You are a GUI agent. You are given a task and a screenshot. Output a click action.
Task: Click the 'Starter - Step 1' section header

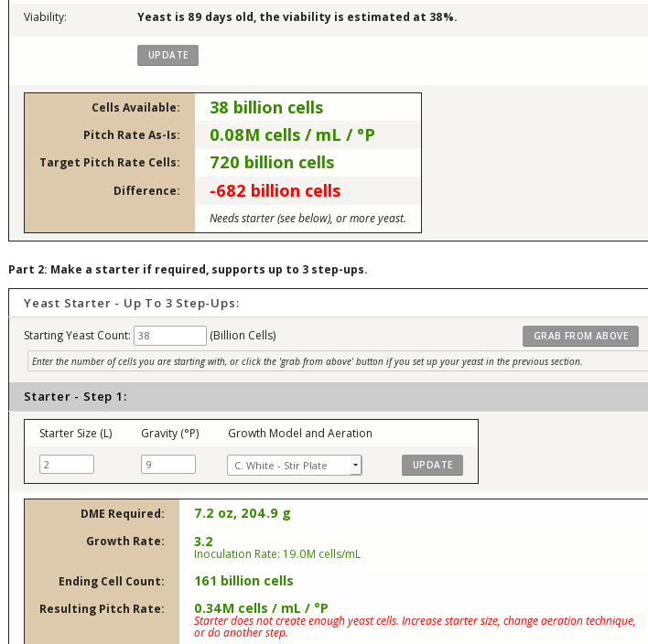coord(75,397)
